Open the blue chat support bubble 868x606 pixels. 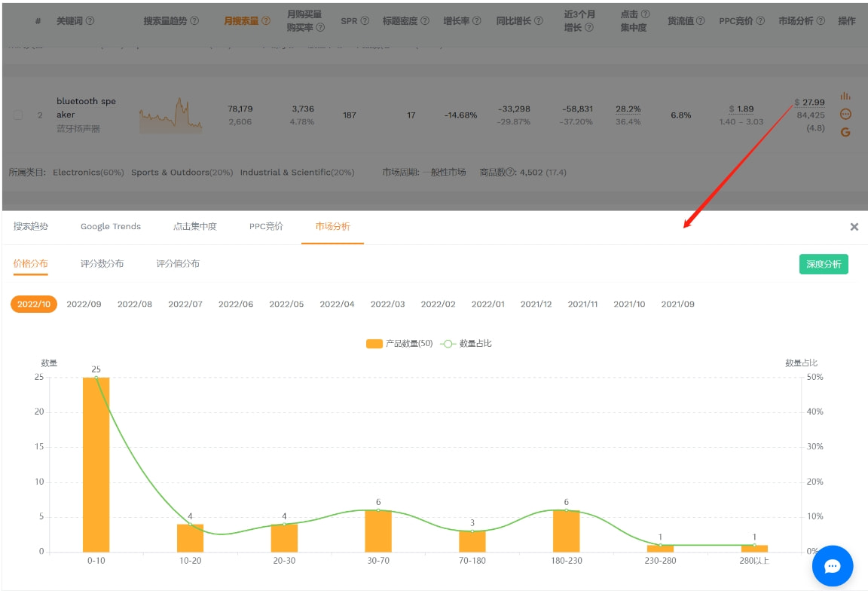coord(832,565)
